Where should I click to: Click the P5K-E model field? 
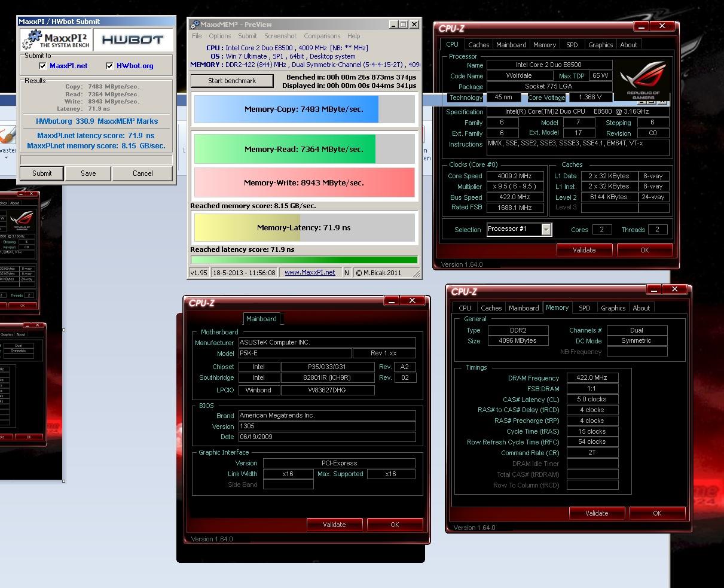[294, 354]
